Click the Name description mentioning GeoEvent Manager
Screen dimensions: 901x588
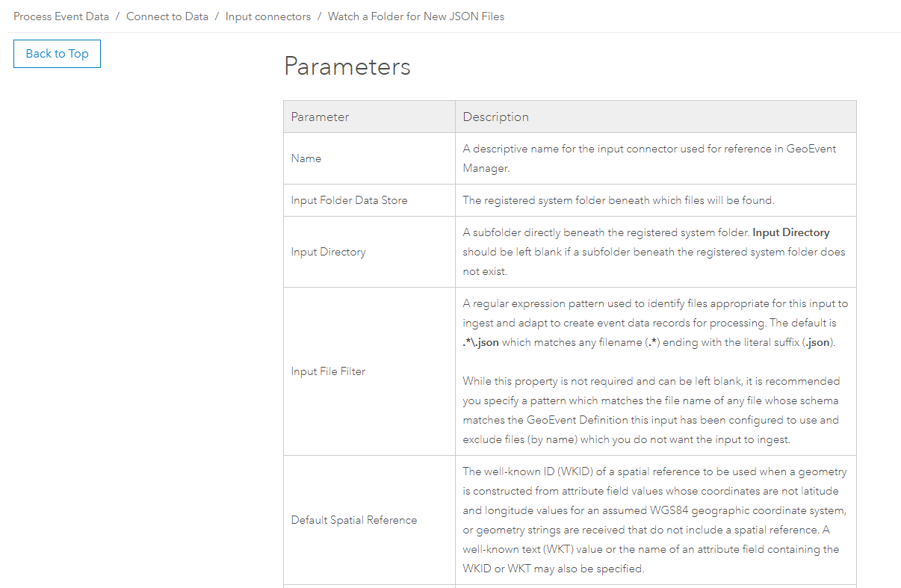click(x=649, y=158)
